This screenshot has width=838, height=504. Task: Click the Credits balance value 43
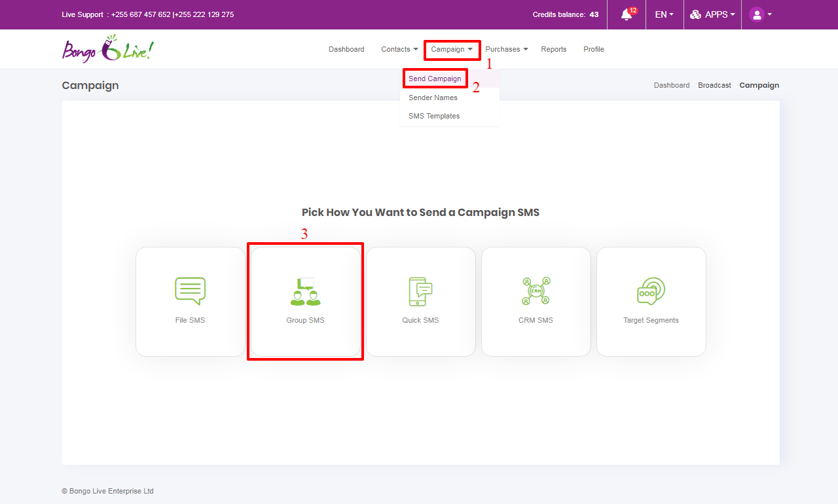coord(594,14)
